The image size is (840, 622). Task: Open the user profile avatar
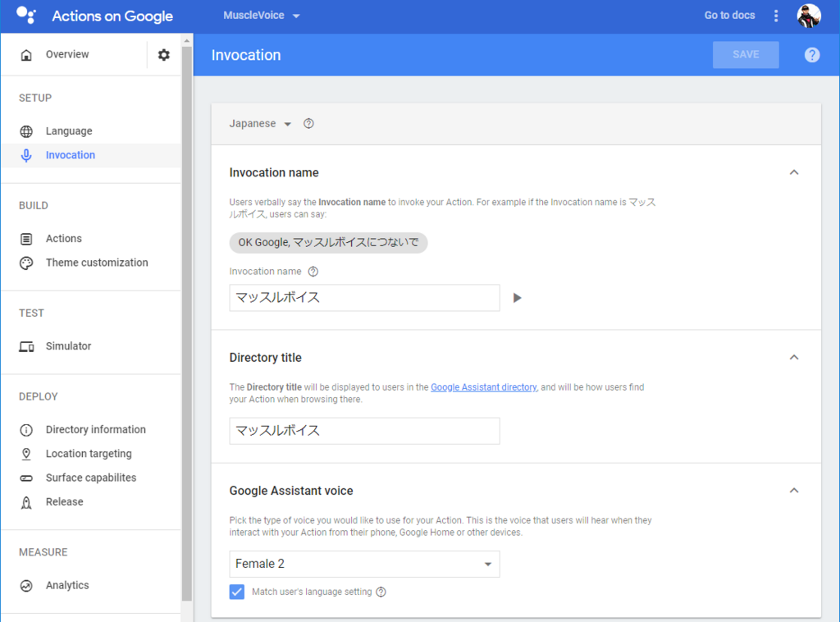[809, 16]
